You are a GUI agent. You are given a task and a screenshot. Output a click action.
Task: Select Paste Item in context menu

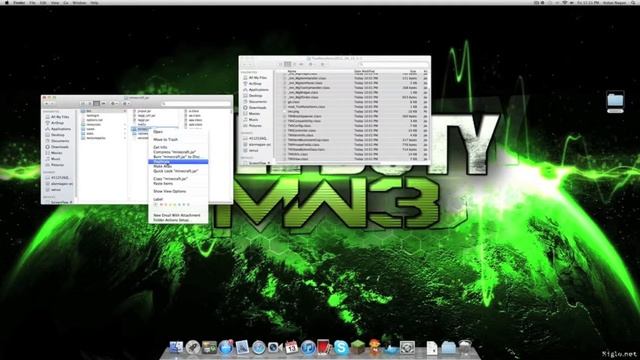pyautogui.click(x=163, y=183)
